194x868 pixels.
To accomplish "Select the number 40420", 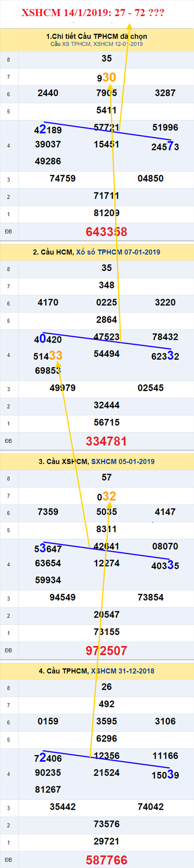I will 48,339.
